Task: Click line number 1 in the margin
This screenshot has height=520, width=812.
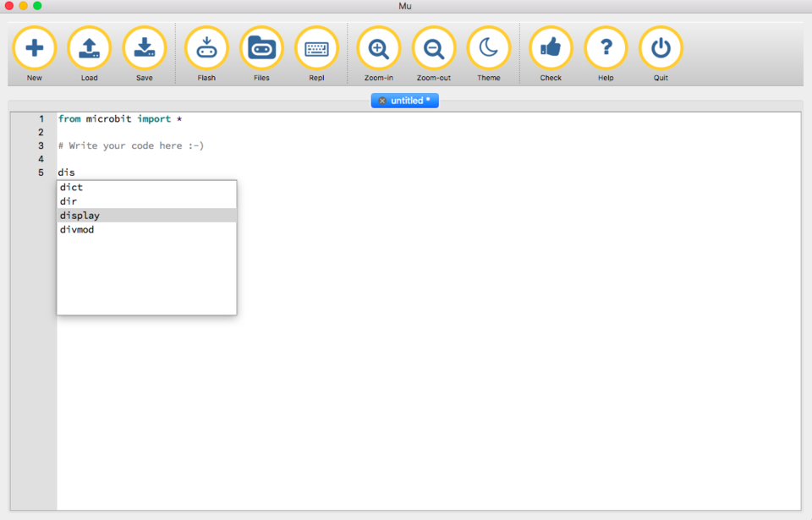Action: point(41,118)
